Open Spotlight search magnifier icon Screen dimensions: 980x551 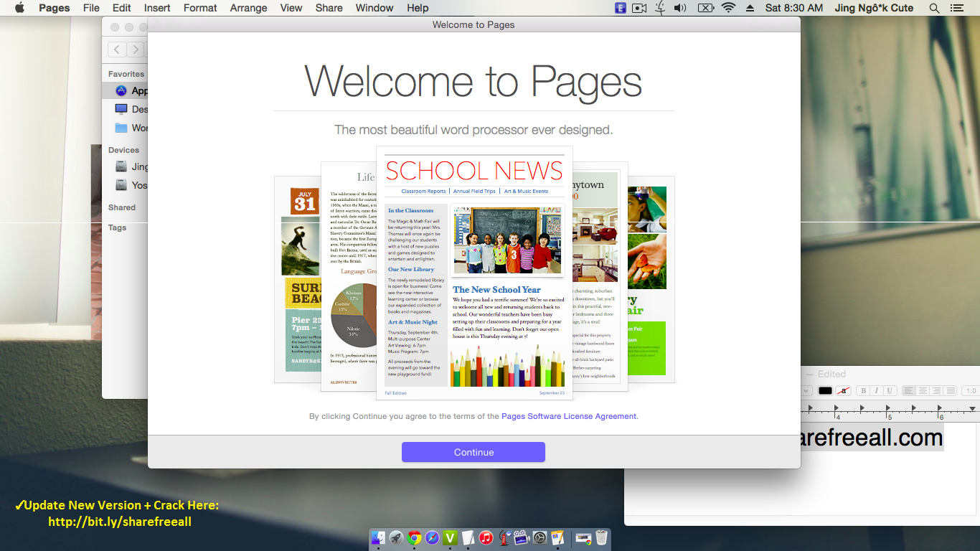[934, 8]
